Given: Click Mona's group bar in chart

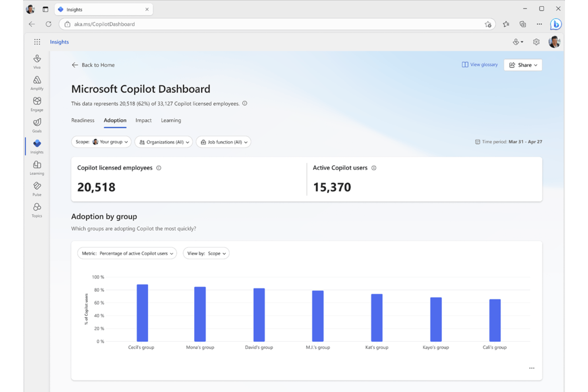Looking at the screenshot, I should (200, 314).
